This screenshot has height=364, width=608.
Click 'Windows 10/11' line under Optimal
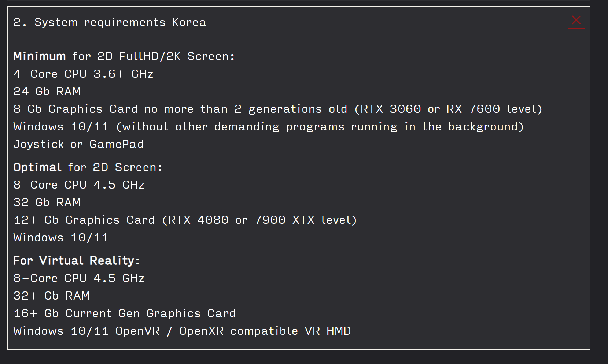pos(61,238)
